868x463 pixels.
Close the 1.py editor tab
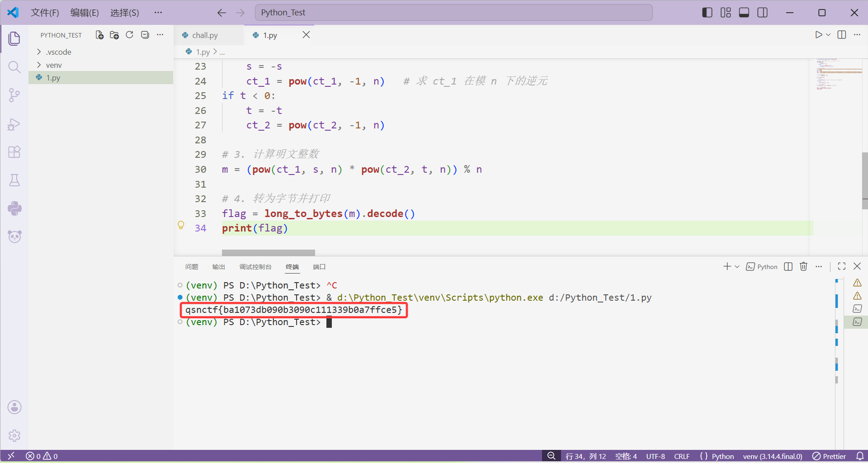(x=306, y=35)
